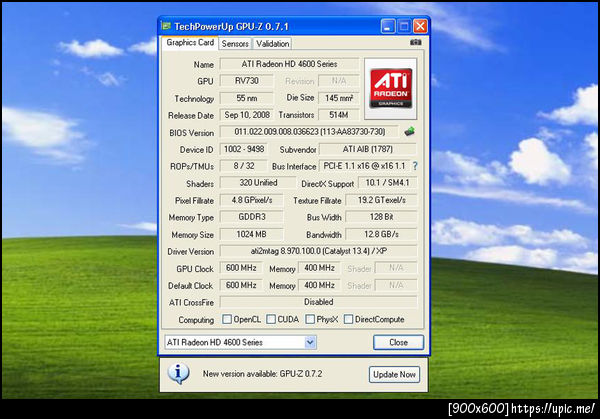600x419 pixels.
Task: Click the BIOS save chip icon
Action: pos(409,132)
